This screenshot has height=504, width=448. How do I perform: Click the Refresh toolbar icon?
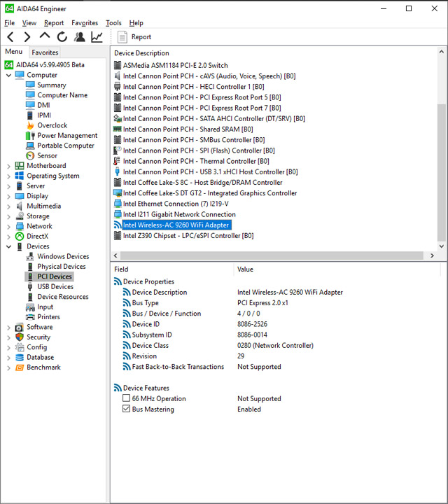pyautogui.click(x=62, y=37)
